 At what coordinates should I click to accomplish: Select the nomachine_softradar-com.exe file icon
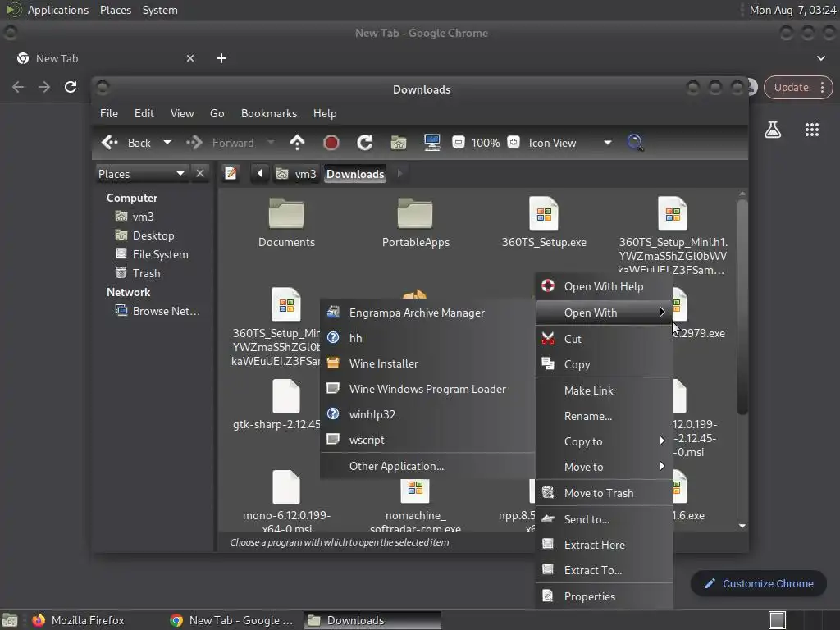[415, 491]
